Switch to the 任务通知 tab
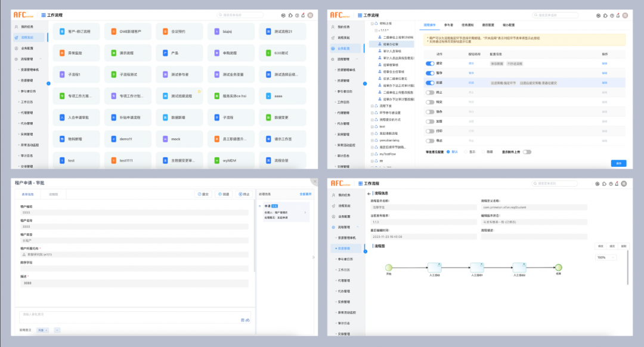This screenshot has width=644, height=347. 467,25
